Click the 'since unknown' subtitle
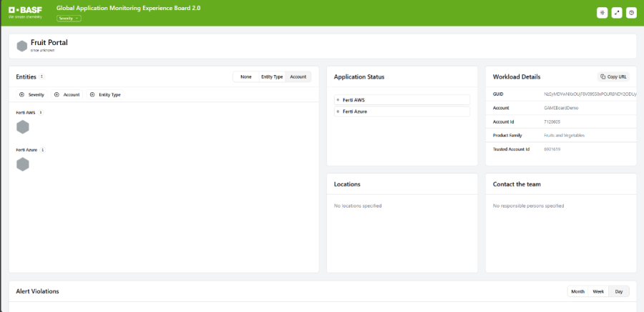The height and width of the screenshot is (312, 644). (x=42, y=50)
